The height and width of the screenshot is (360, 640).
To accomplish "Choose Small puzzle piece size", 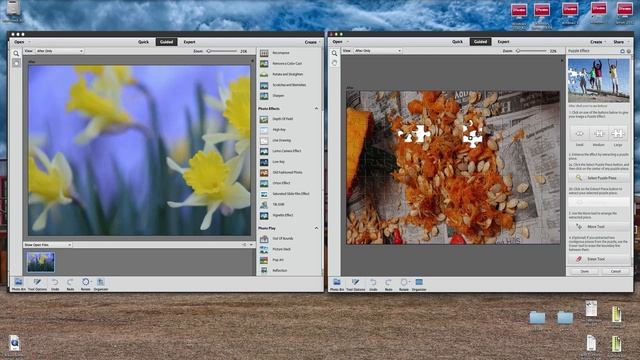I will tap(580, 134).
